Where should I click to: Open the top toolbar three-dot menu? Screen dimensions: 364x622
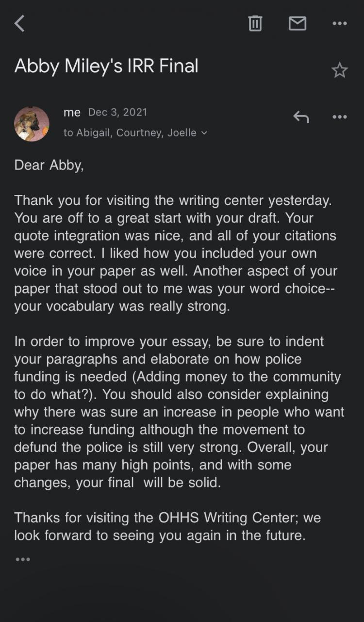pos(339,23)
